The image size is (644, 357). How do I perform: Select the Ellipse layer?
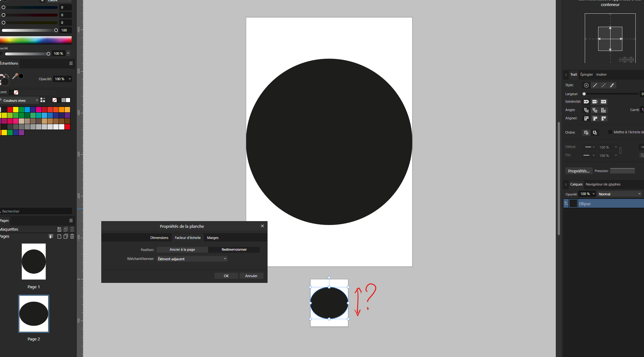pyautogui.click(x=604, y=204)
